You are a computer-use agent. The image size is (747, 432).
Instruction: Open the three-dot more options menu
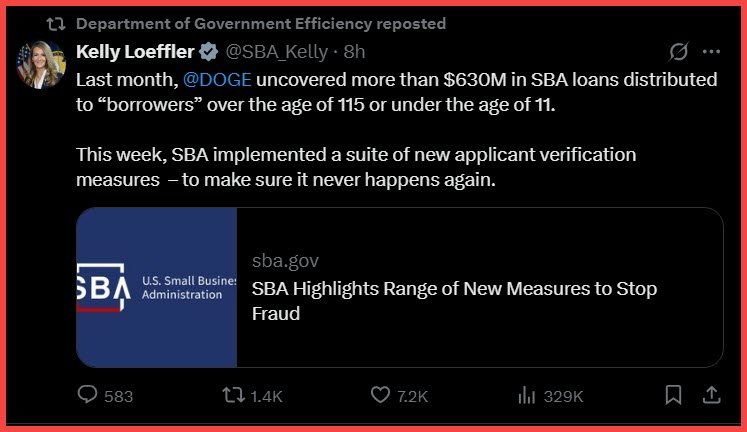(x=711, y=52)
